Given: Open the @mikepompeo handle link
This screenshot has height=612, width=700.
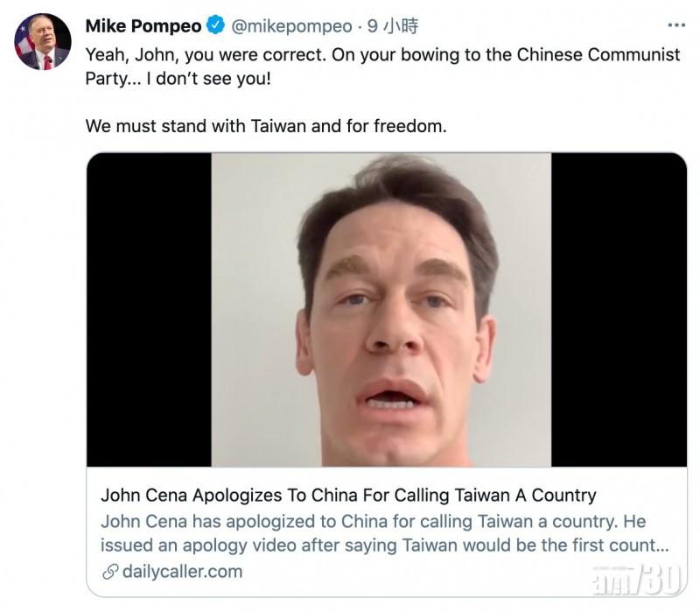Looking at the screenshot, I should pos(291,26).
